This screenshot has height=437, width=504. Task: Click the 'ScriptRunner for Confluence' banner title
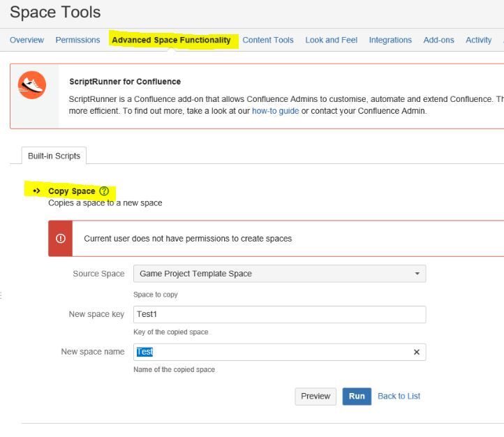[x=125, y=82]
